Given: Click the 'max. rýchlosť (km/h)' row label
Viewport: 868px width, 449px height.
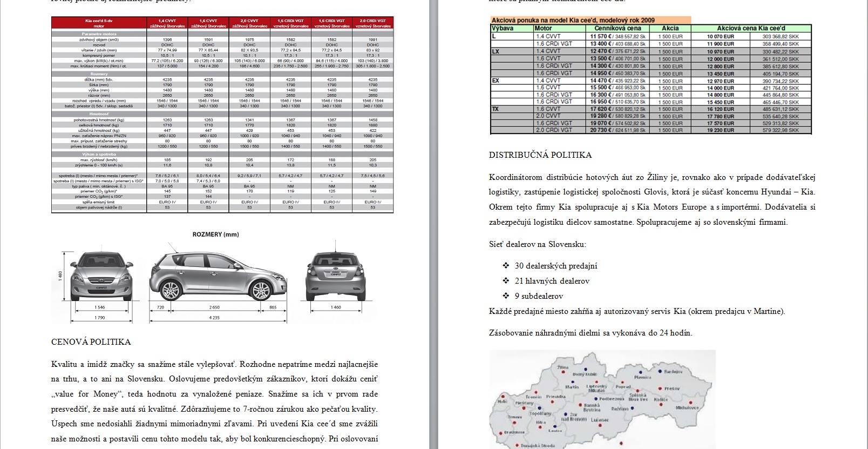Looking at the screenshot, I should 99,160.
